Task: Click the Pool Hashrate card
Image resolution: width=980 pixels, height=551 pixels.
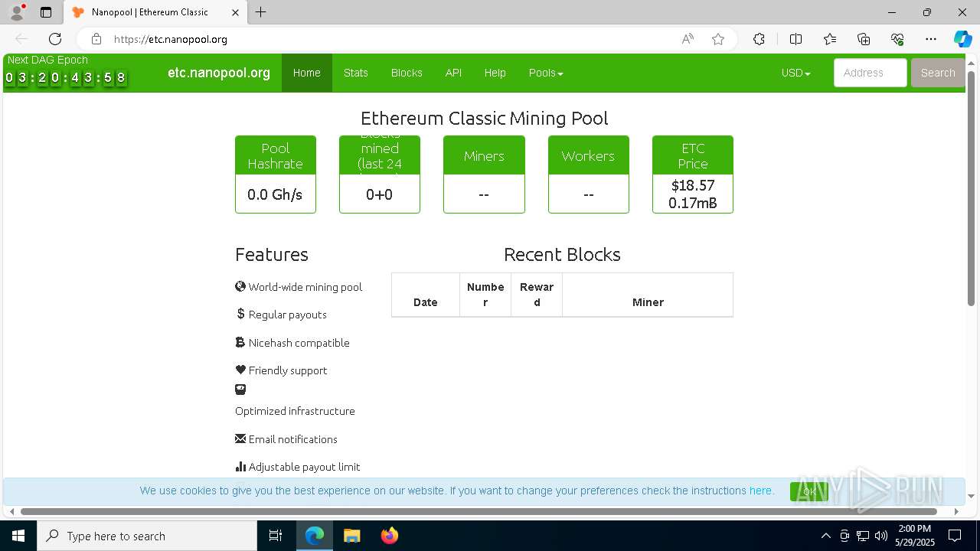Action: [x=276, y=174]
